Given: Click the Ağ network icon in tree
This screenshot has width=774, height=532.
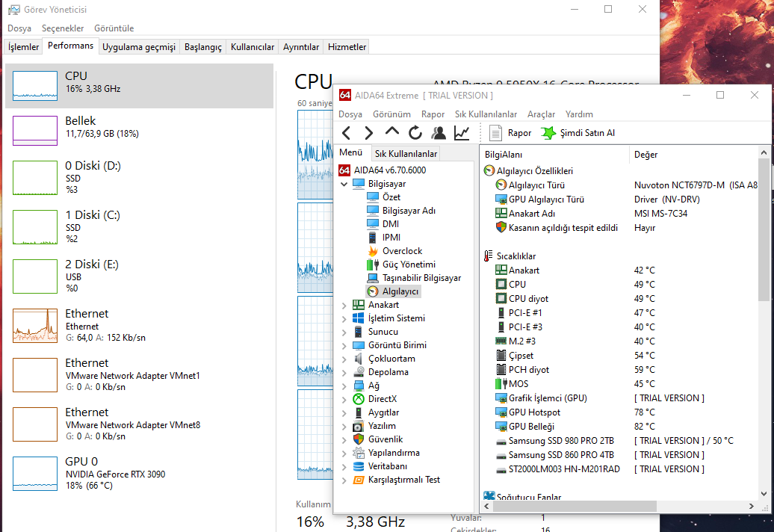Looking at the screenshot, I should 359,386.
